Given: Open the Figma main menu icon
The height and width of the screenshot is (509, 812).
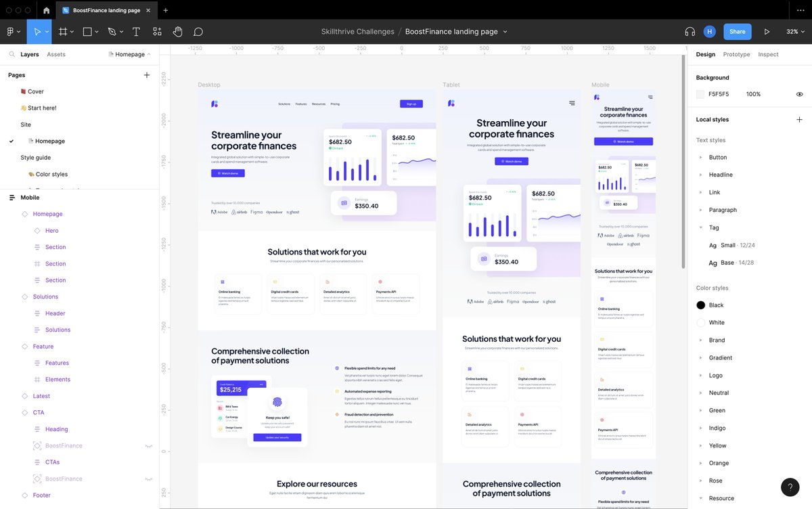Looking at the screenshot, I should (10, 32).
